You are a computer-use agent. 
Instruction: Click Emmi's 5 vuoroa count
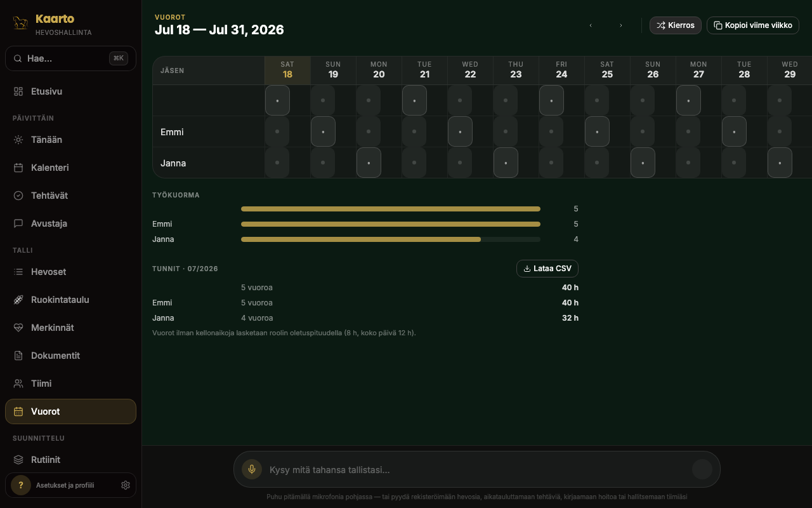click(257, 303)
